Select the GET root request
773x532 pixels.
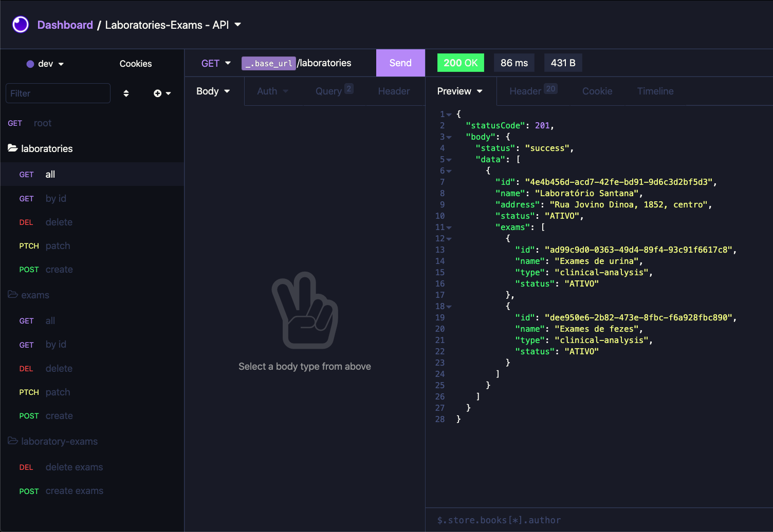tap(93, 123)
